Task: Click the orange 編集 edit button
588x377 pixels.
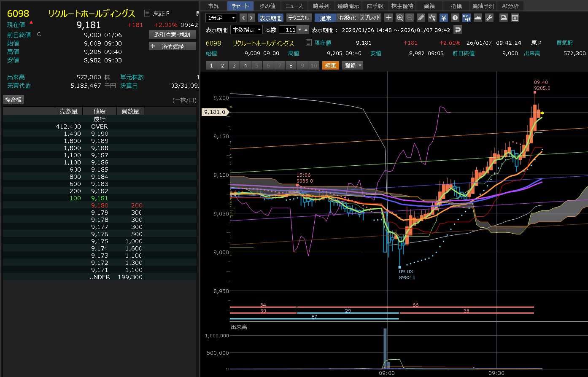Action: pyautogui.click(x=331, y=65)
